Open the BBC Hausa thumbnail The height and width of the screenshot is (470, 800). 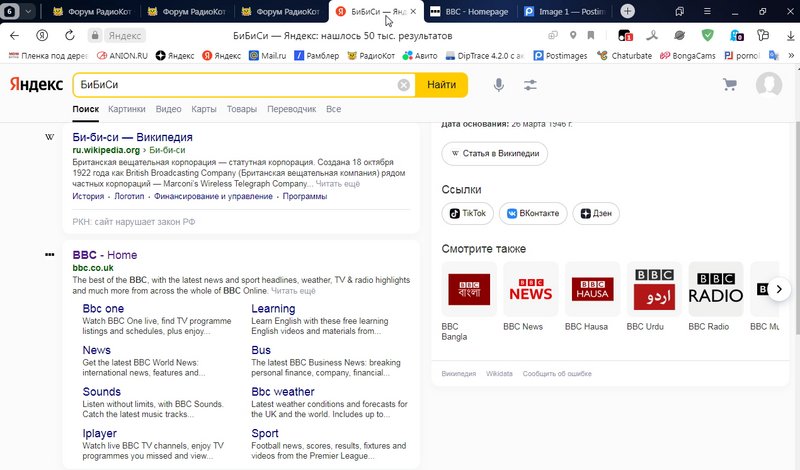point(592,289)
